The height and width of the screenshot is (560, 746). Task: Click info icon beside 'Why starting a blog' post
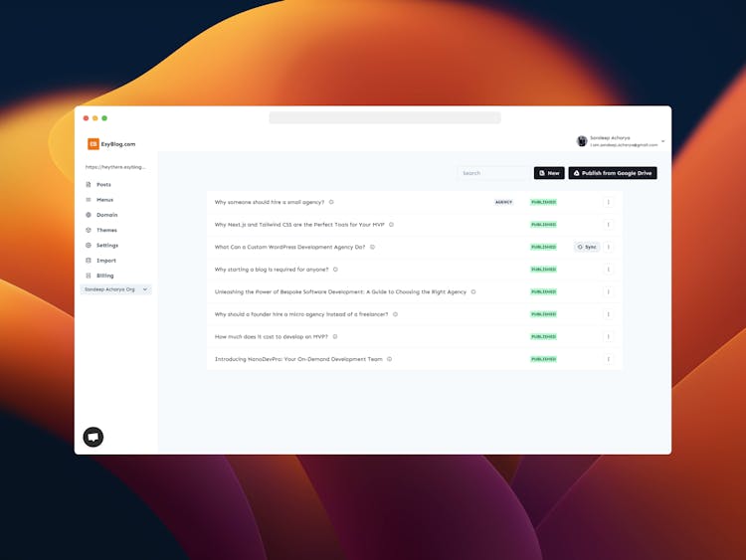(x=335, y=270)
